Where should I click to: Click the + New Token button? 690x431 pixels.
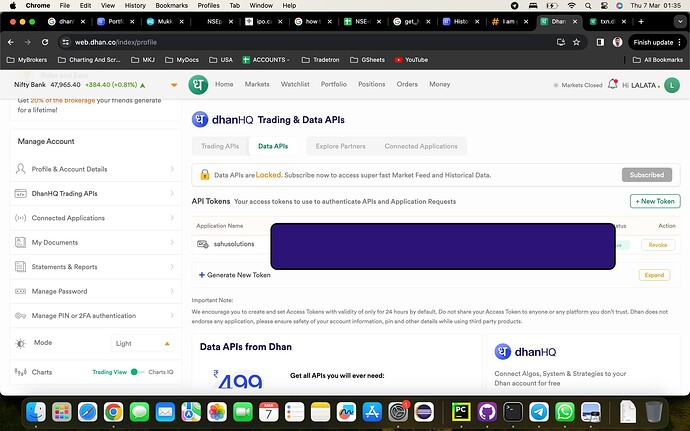click(x=655, y=201)
